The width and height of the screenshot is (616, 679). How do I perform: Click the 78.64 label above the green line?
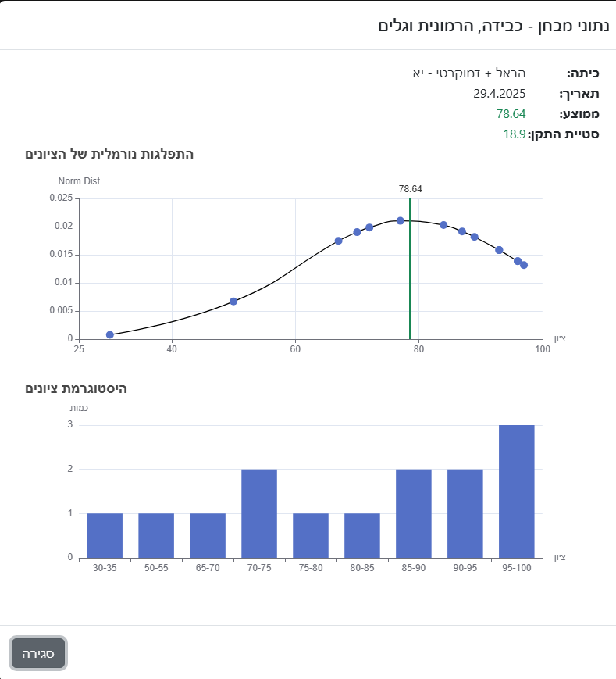pyautogui.click(x=410, y=189)
